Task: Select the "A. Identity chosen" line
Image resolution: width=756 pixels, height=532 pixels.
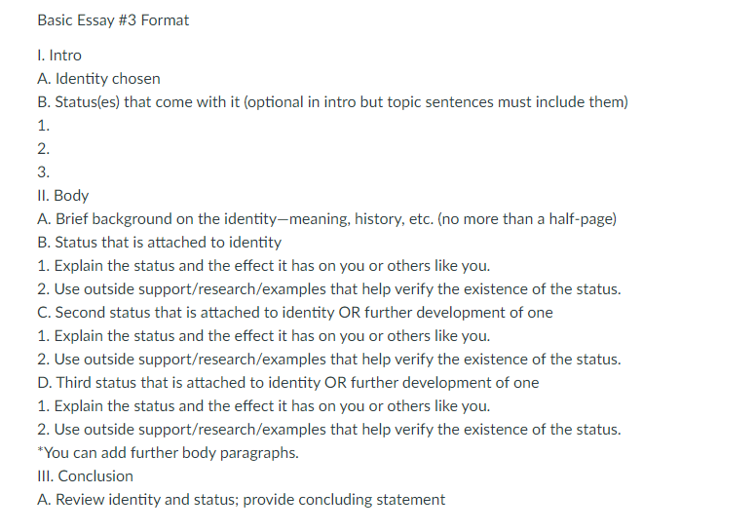Action: point(98,79)
